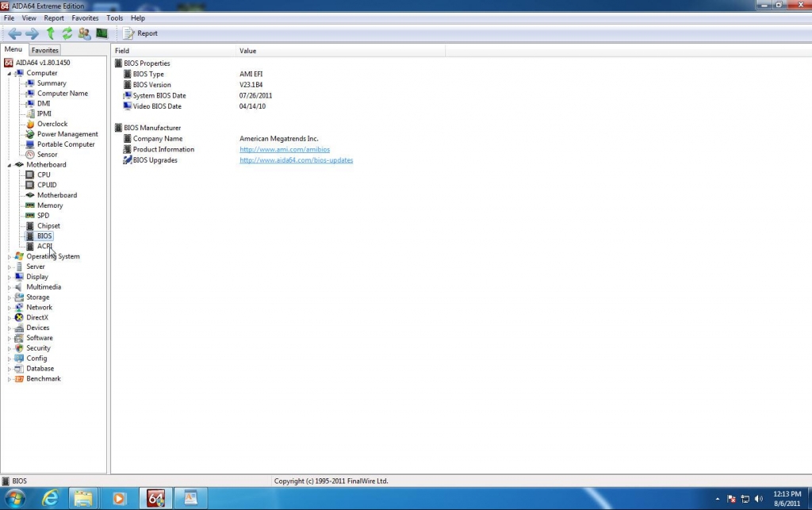The width and height of the screenshot is (812, 510).
Task: Click the Report button in toolbar
Action: [x=140, y=33]
